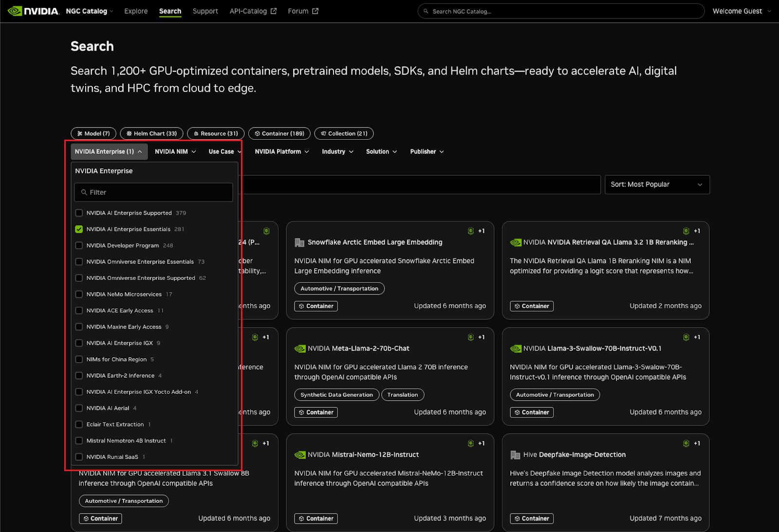Click the building icon on Hive Deepfake-Image-Detection card
779x532 pixels.
[x=515, y=455]
